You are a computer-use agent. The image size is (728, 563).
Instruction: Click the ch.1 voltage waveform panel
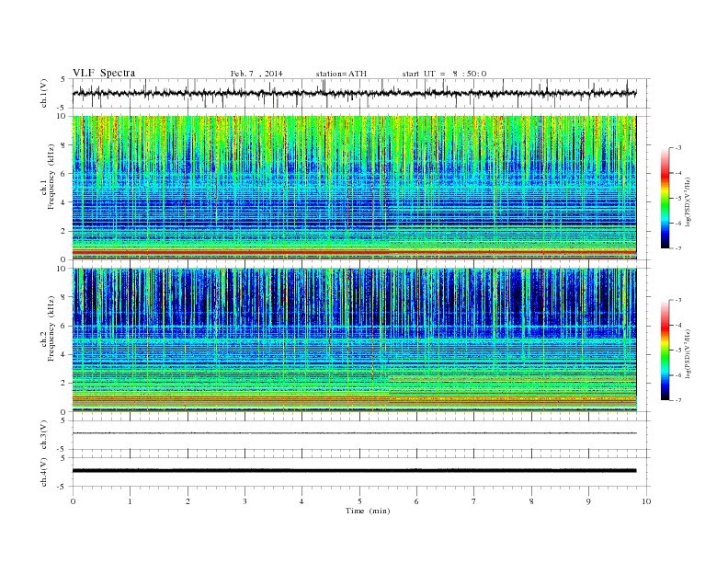[361, 93]
